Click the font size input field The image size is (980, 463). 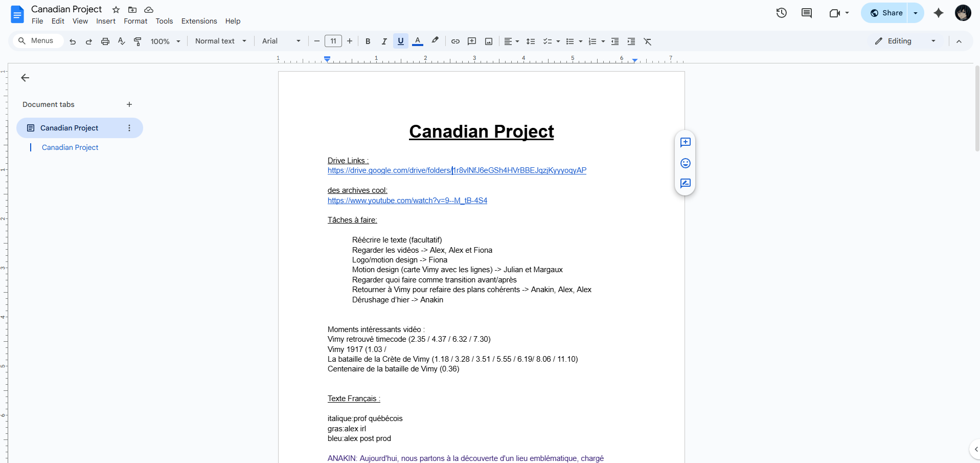(x=333, y=41)
